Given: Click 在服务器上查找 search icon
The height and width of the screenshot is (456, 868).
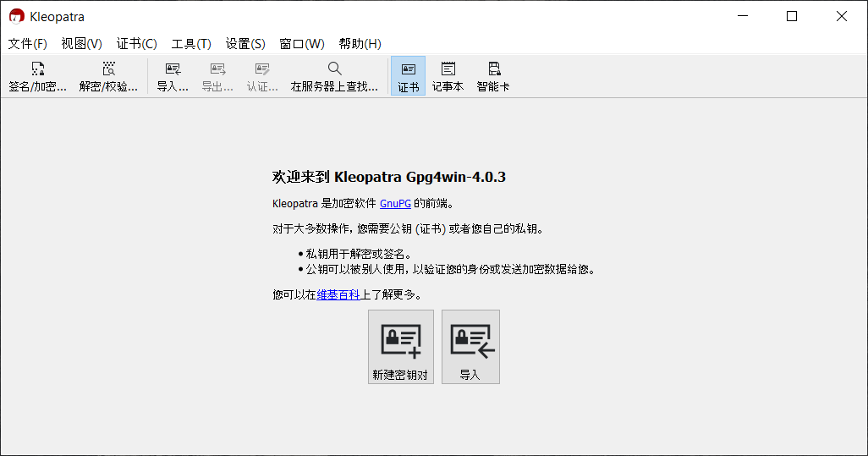Looking at the screenshot, I should pyautogui.click(x=334, y=76).
